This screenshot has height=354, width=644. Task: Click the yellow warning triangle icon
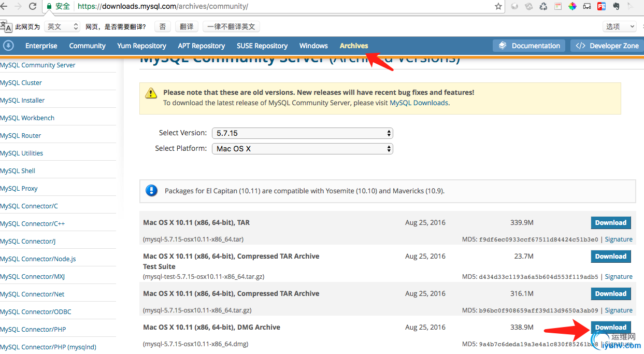(x=151, y=93)
